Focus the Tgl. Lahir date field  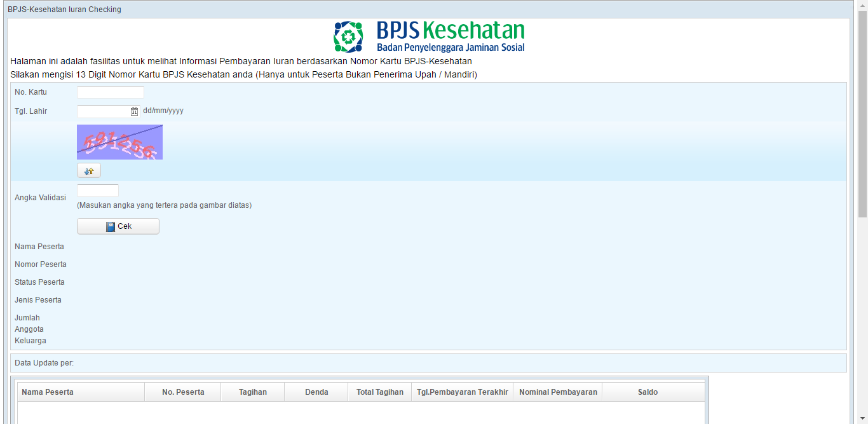click(x=104, y=111)
